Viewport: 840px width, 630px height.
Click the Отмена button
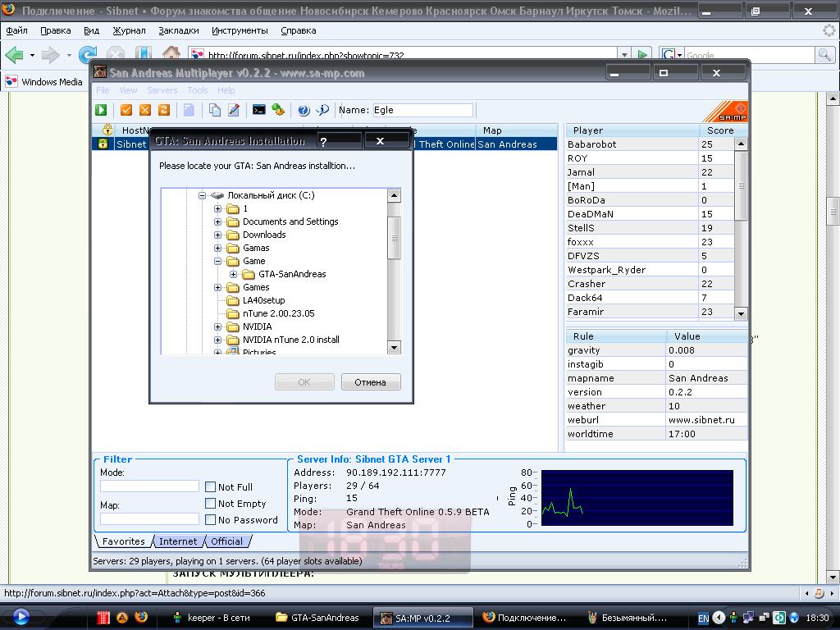(371, 382)
